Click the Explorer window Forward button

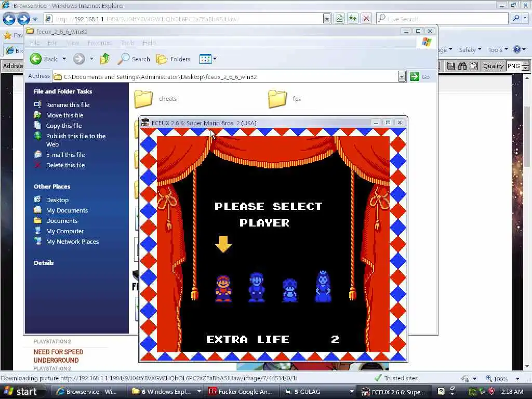[x=79, y=59]
